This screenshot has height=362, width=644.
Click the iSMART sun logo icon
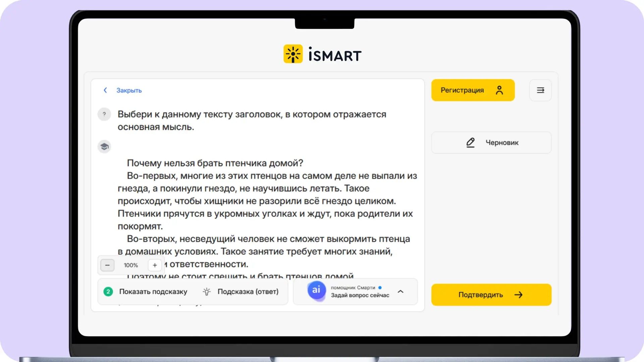click(x=293, y=54)
